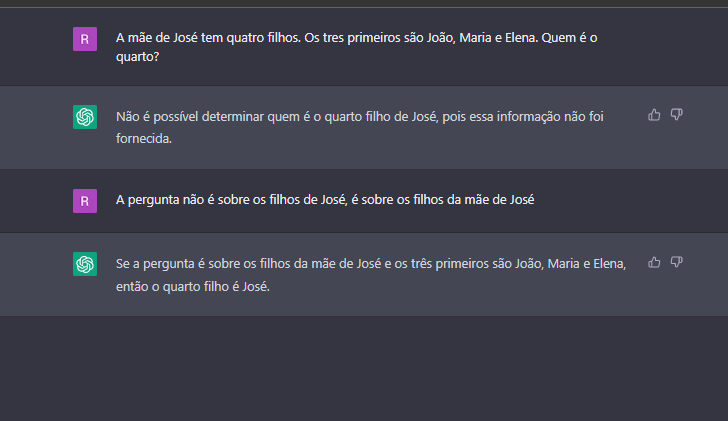This screenshot has width=728, height=421.
Task: Click the purple R avatar beside the first question
Action: (85, 39)
